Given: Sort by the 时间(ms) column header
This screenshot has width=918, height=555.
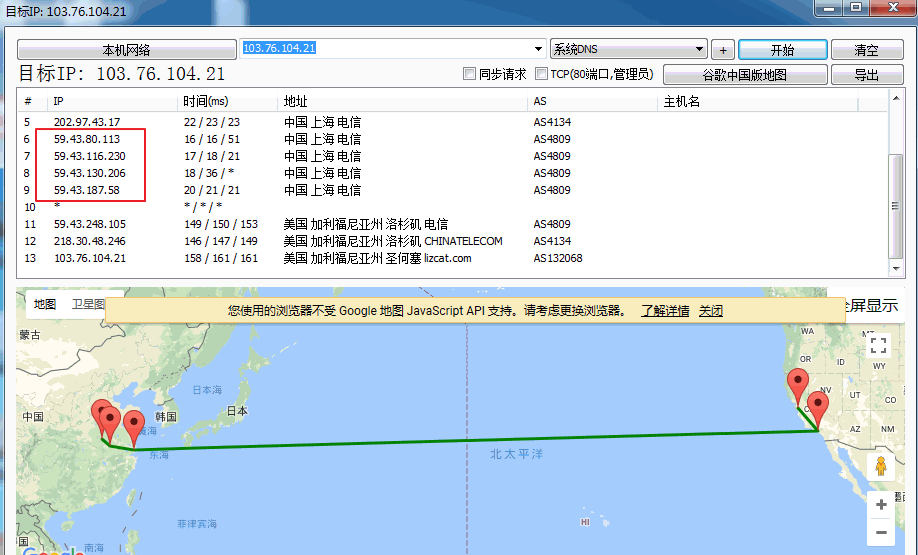Looking at the screenshot, I should pos(227,101).
